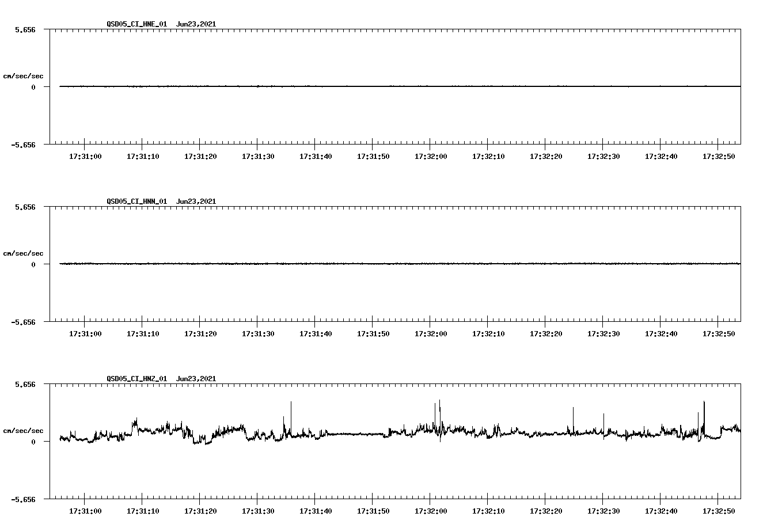
Task: Click the 17:31:00 time label under HNZ plot
Action: pos(85,511)
